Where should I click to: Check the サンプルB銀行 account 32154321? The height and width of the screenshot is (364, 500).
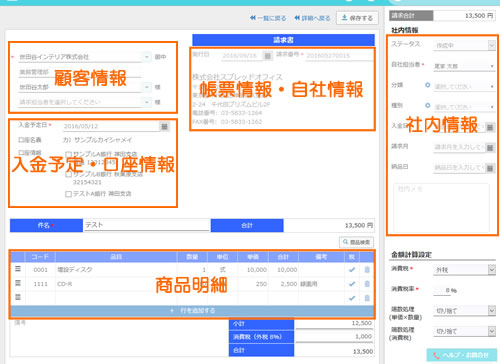pos(68,174)
